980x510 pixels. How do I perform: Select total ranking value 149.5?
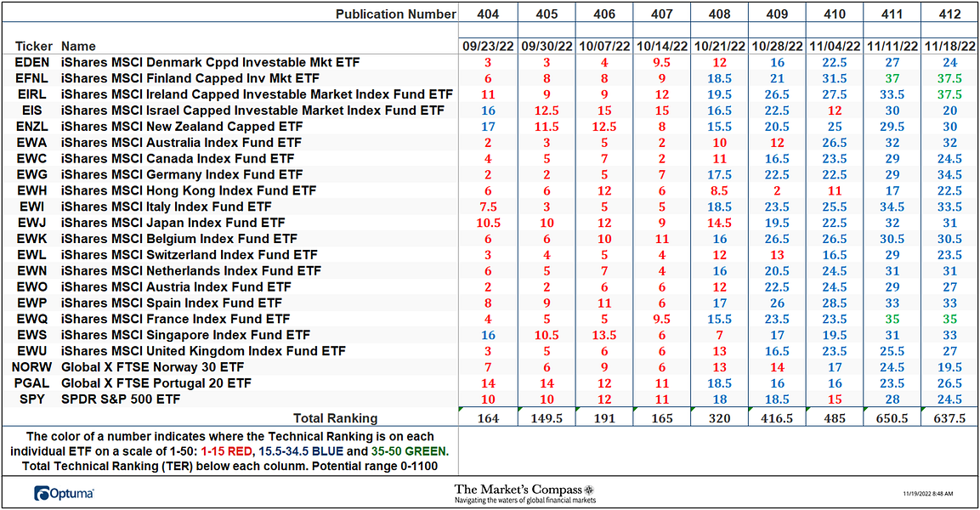coord(547,418)
